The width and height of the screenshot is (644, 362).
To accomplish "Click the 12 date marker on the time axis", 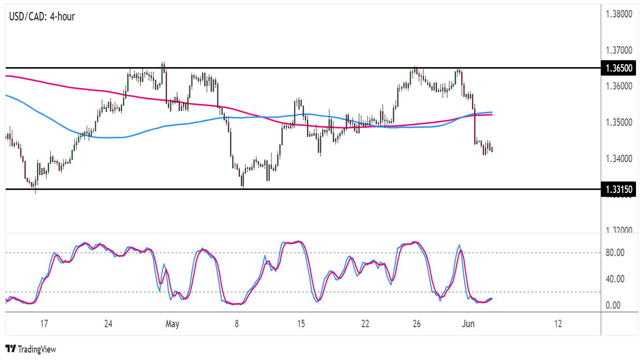I will [x=558, y=324].
